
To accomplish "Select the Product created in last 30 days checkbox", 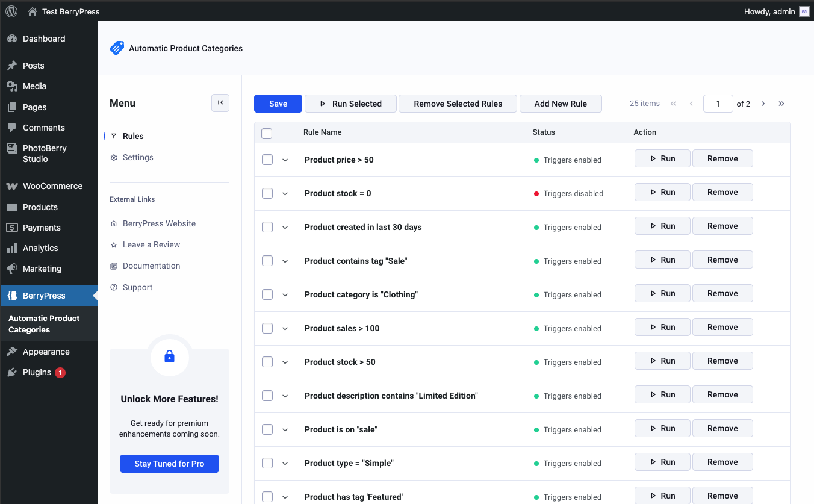I will 267,227.
